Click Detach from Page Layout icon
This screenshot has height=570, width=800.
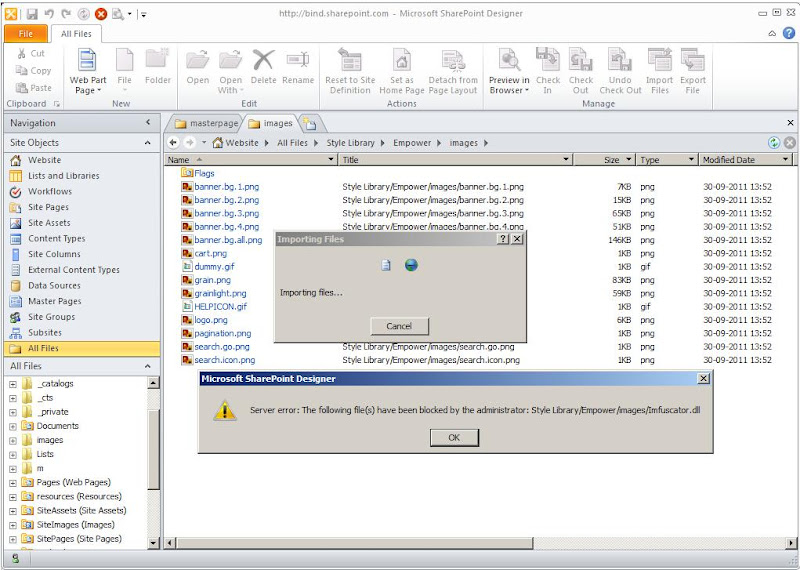click(x=453, y=60)
